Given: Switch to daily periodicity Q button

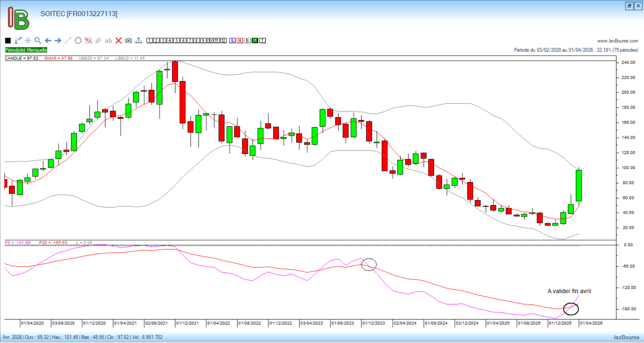Looking at the screenshot, I should pyautogui.click(x=232, y=41).
